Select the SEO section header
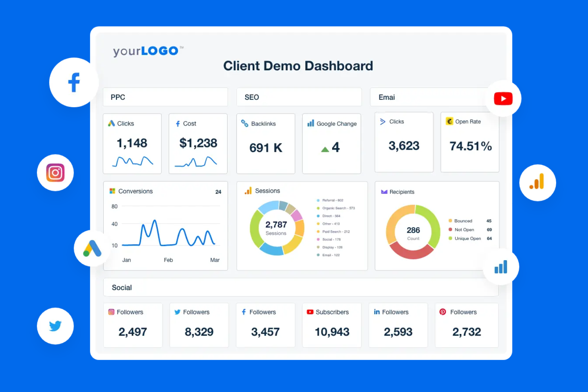 pyautogui.click(x=299, y=97)
